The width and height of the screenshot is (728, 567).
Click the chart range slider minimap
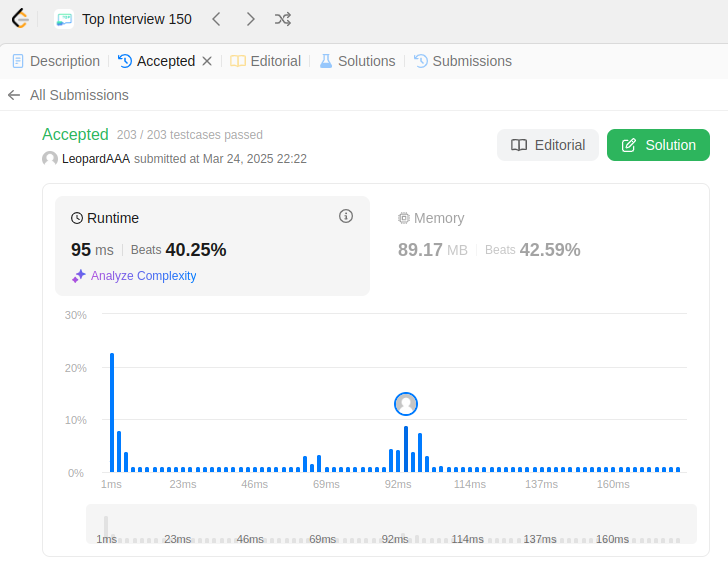point(392,525)
